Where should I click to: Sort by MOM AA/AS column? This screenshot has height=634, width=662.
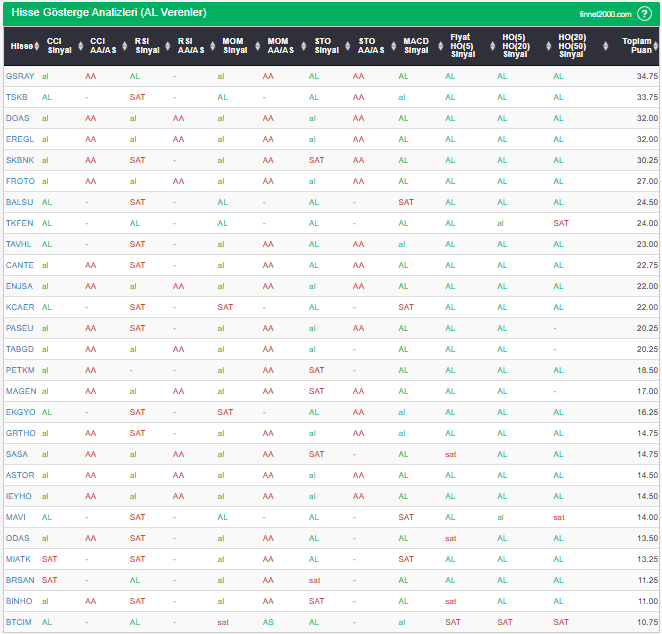(280, 46)
